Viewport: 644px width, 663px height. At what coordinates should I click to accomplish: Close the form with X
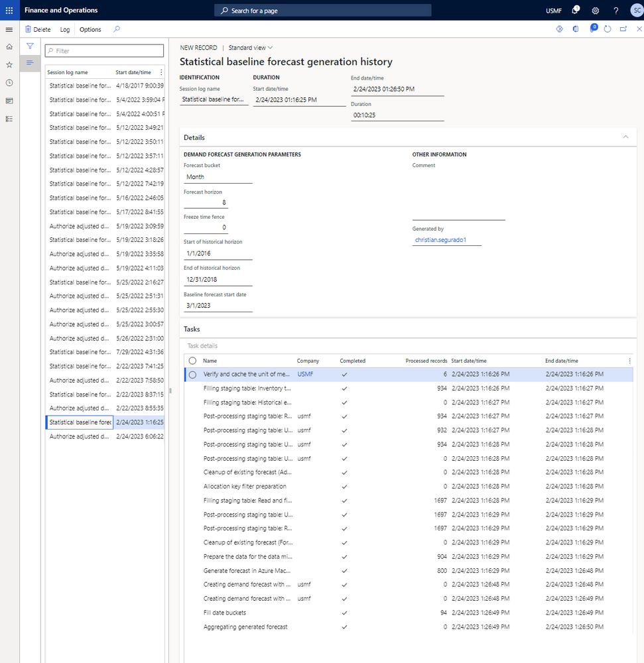639,29
